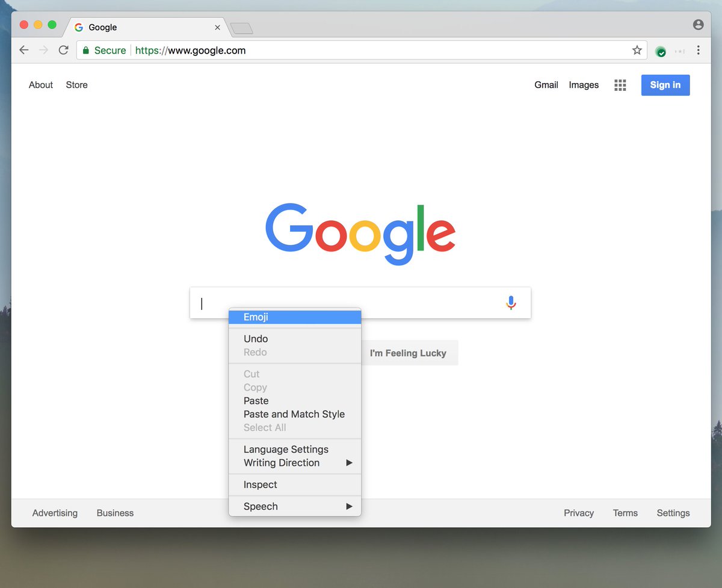Open the Google apps grid
Screen dimensions: 722x588
click(620, 85)
